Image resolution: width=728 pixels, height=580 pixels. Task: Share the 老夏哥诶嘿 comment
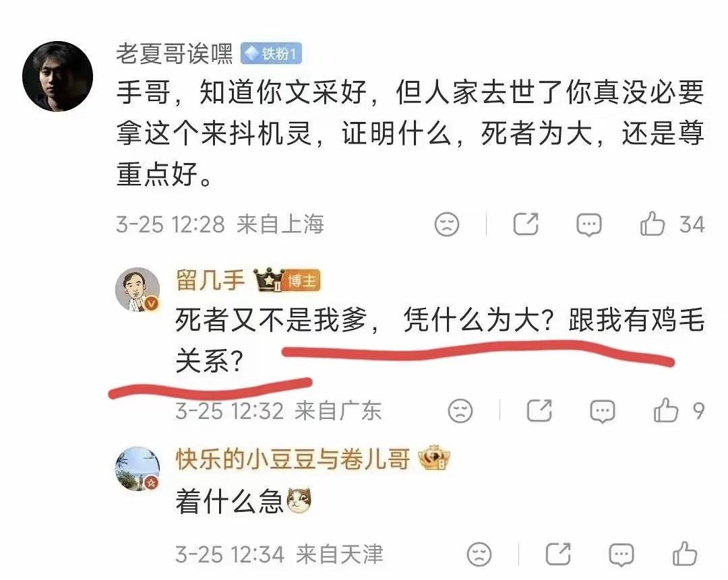[x=526, y=224]
